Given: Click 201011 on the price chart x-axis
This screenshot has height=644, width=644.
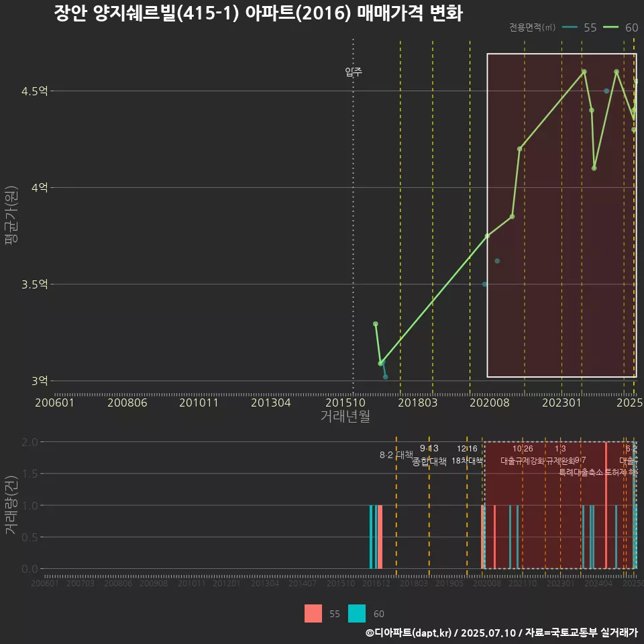Looking at the screenshot, I should (x=199, y=402).
